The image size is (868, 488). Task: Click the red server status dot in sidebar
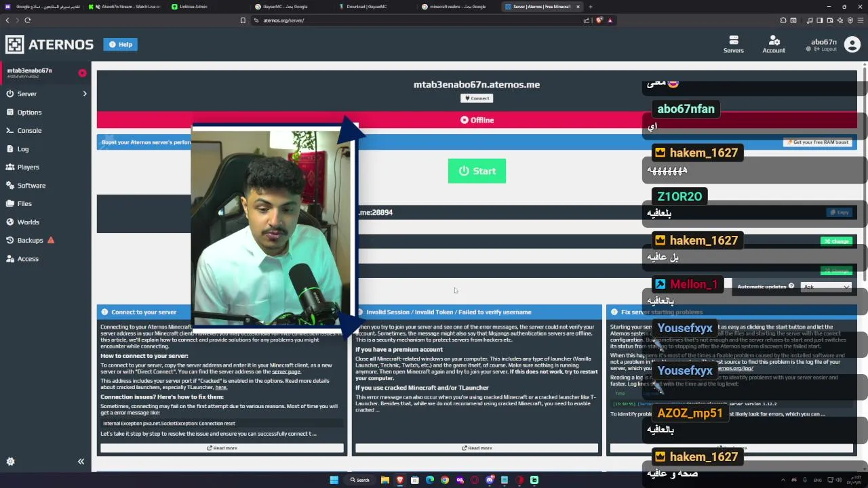(x=82, y=73)
